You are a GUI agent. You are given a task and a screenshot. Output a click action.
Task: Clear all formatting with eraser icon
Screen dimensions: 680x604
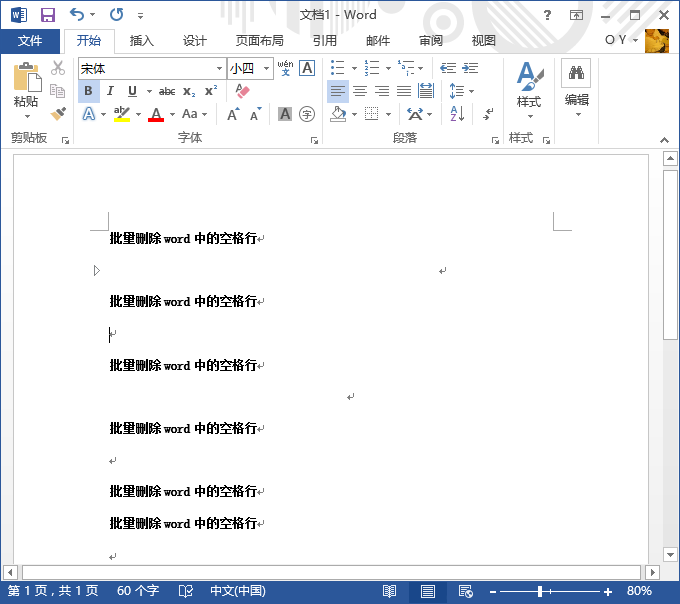coord(242,91)
